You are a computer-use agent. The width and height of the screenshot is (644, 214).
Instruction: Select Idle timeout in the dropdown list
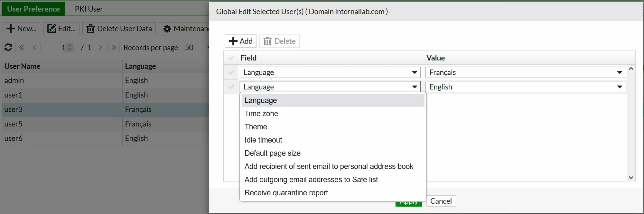click(x=333, y=140)
